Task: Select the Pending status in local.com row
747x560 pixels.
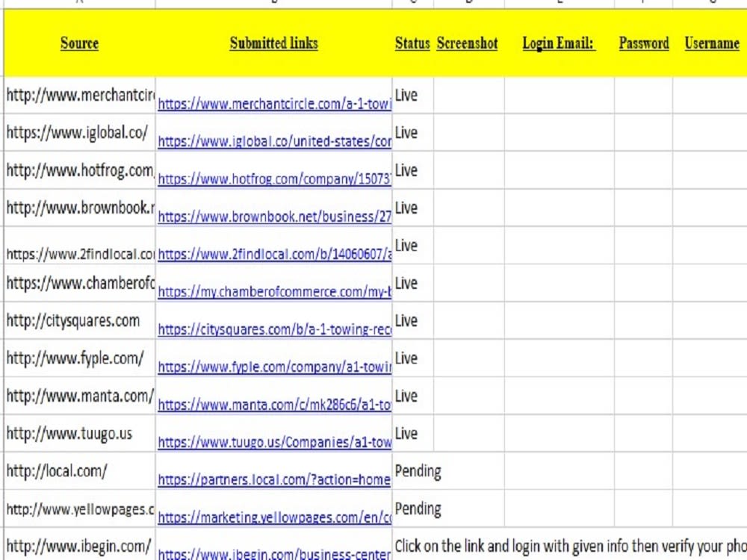Action: tap(418, 471)
